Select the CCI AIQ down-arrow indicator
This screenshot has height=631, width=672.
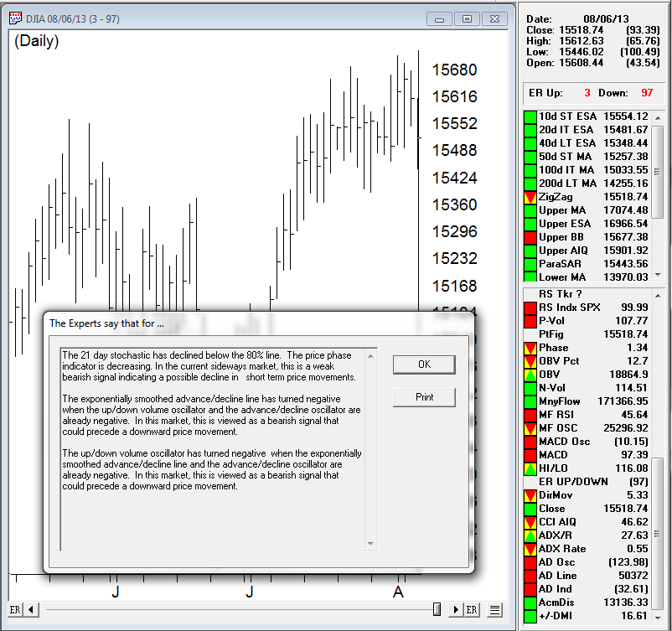point(530,522)
